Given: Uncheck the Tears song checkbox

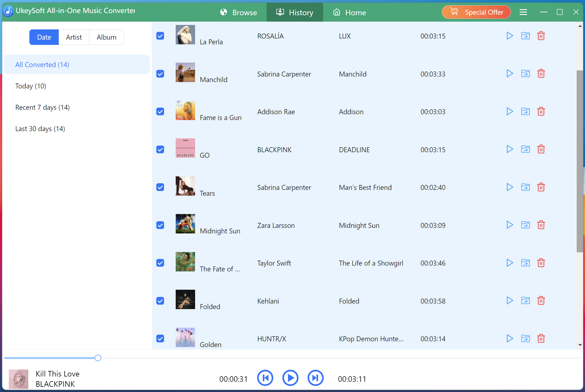Looking at the screenshot, I should click(160, 187).
